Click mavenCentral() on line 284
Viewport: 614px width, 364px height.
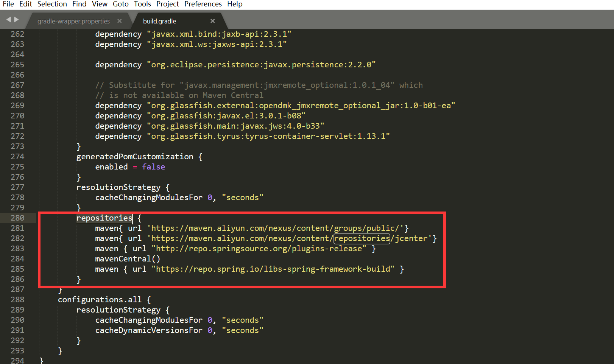pos(128,259)
